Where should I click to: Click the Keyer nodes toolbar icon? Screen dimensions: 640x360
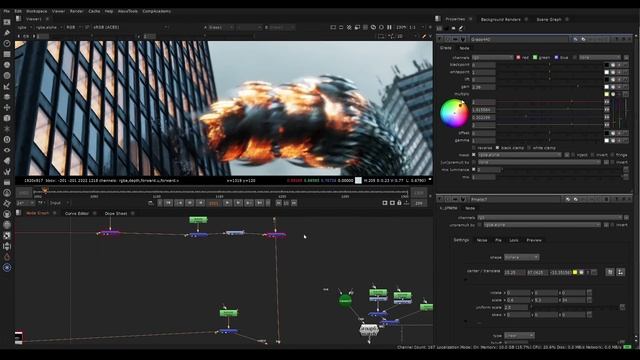point(7,86)
